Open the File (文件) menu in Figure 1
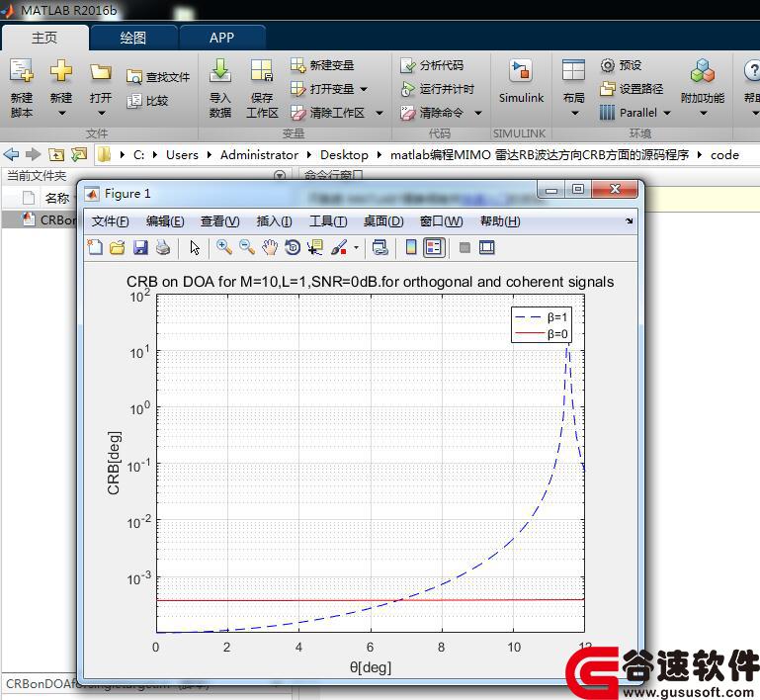 click(x=111, y=221)
